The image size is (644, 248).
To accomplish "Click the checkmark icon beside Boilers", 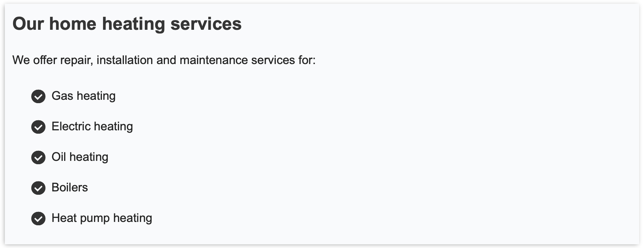I will (x=38, y=188).
